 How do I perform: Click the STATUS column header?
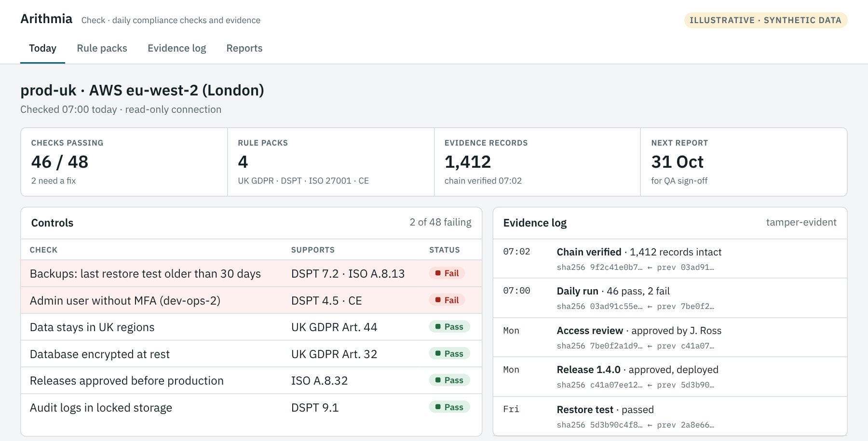point(445,250)
